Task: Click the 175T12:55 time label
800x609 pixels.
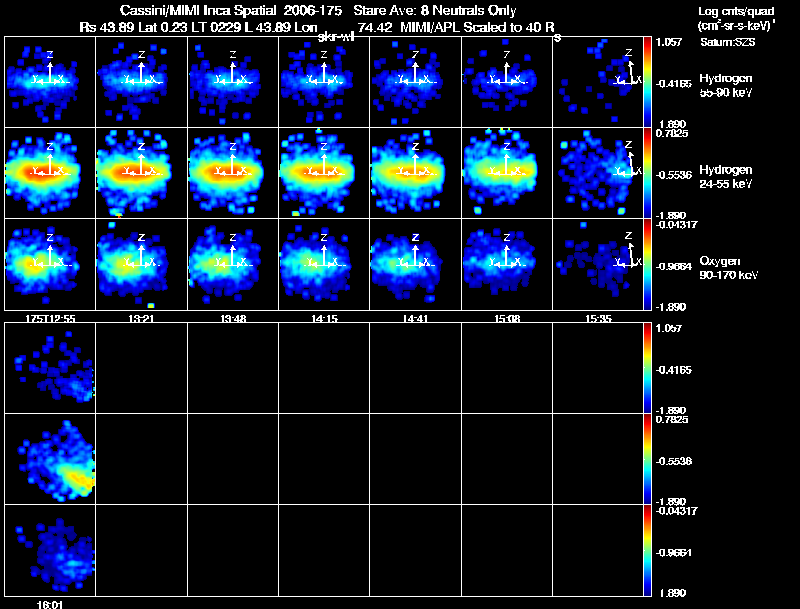Action: pos(50,318)
